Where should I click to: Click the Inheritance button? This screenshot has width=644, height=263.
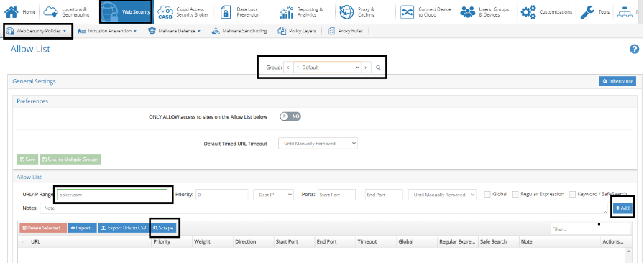click(617, 81)
